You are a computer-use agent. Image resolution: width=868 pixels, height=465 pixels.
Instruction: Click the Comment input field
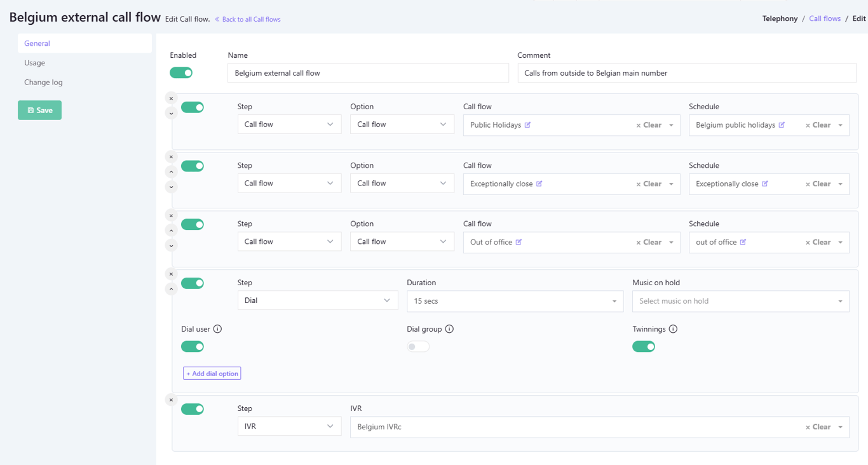click(686, 73)
